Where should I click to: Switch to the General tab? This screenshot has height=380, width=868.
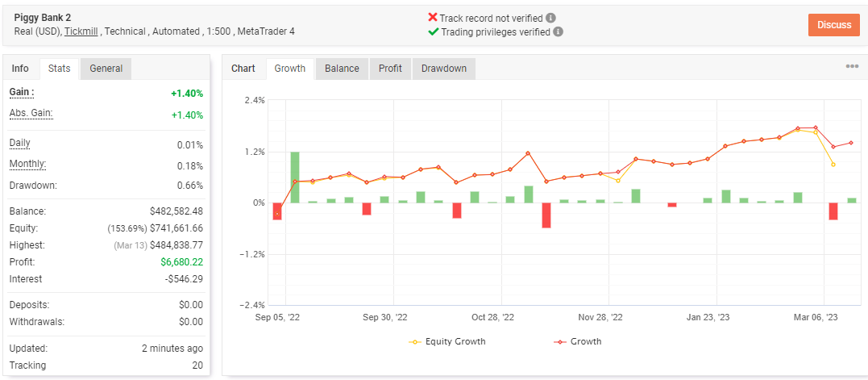[x=106, y=69]
